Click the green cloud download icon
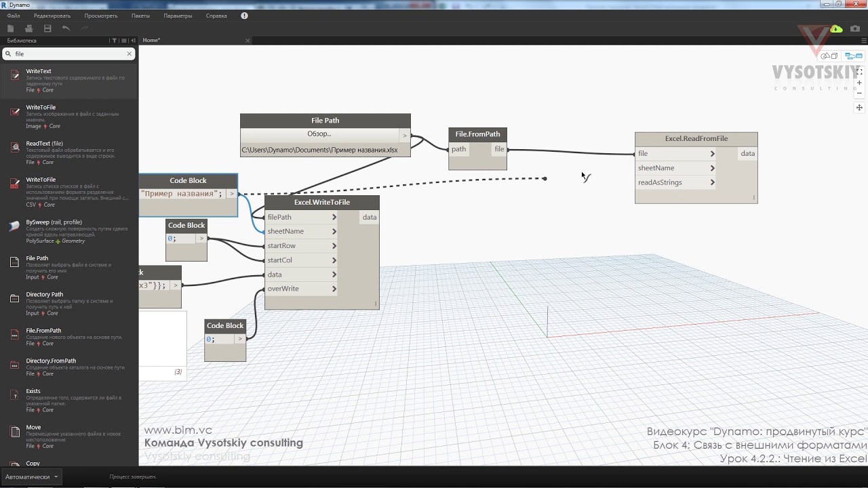Image resolution: width=868 pixels, height=488 pixels. (x=836, y=28)
